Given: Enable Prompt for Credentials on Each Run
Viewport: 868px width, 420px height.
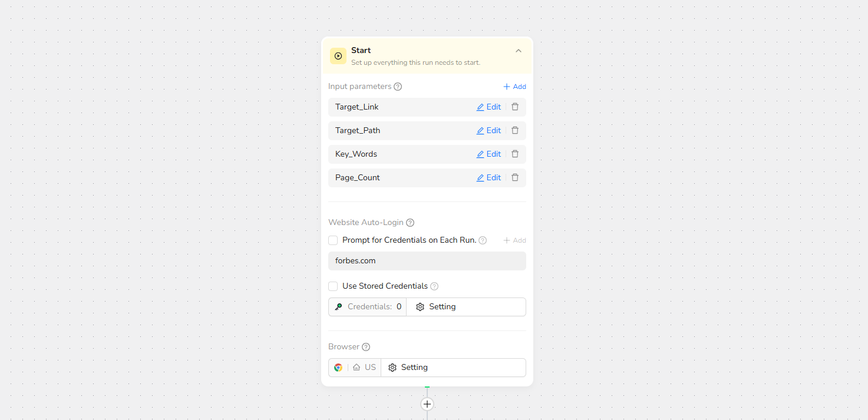Looking at the screenshot, I should coord(333,240).
